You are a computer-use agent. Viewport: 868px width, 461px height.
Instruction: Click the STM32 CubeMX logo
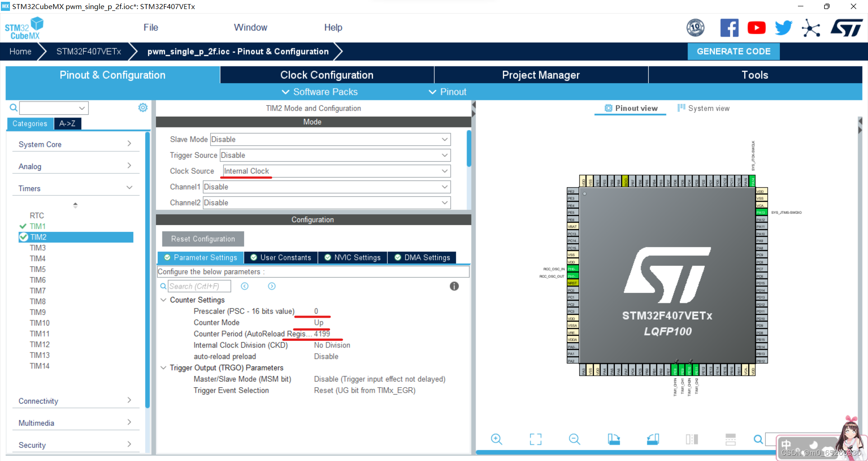pos(24,28)
